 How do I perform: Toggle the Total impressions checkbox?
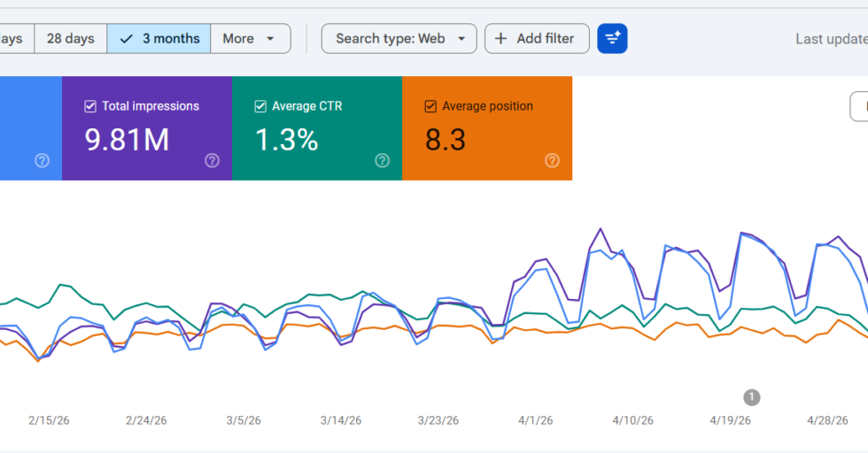point(90,106)
